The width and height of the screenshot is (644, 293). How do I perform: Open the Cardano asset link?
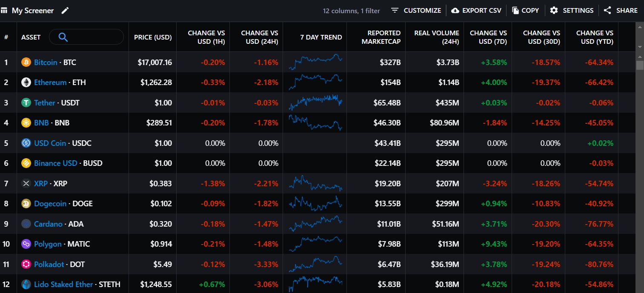click(x=48, y=224)
